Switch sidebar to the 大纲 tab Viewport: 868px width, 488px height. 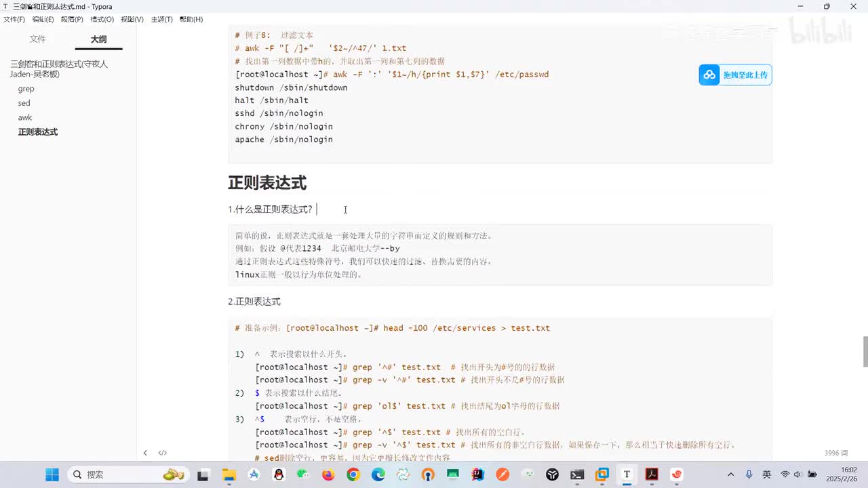99,39
